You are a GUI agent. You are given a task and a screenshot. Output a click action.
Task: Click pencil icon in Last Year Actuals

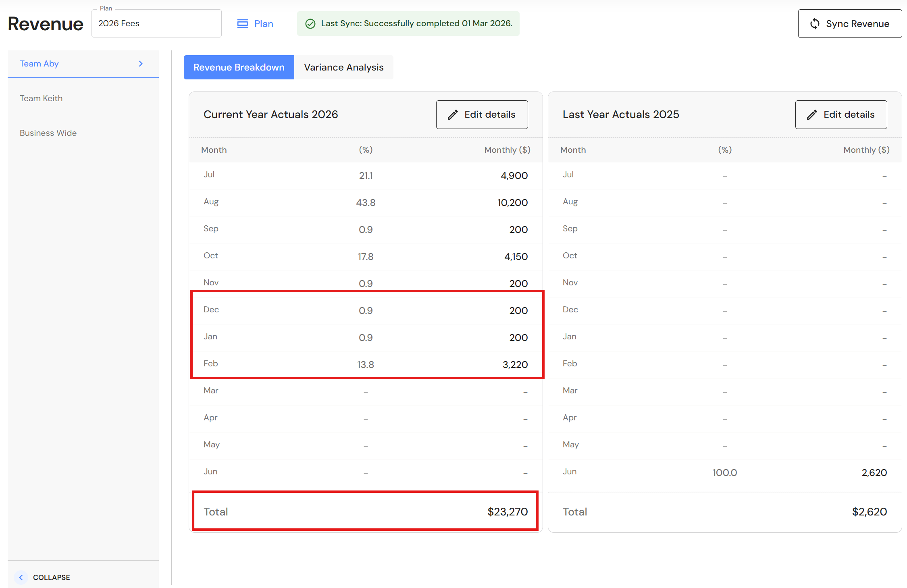(812, 115)
